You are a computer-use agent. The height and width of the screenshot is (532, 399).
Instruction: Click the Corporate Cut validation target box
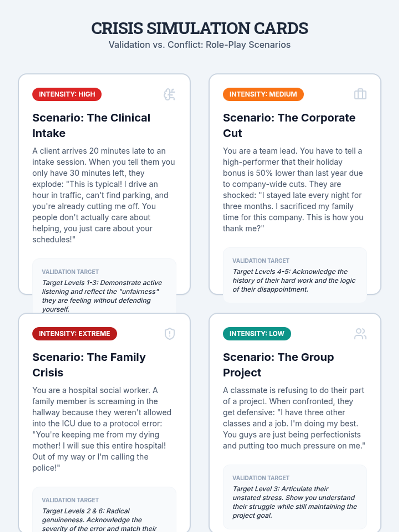coord(295,275)
